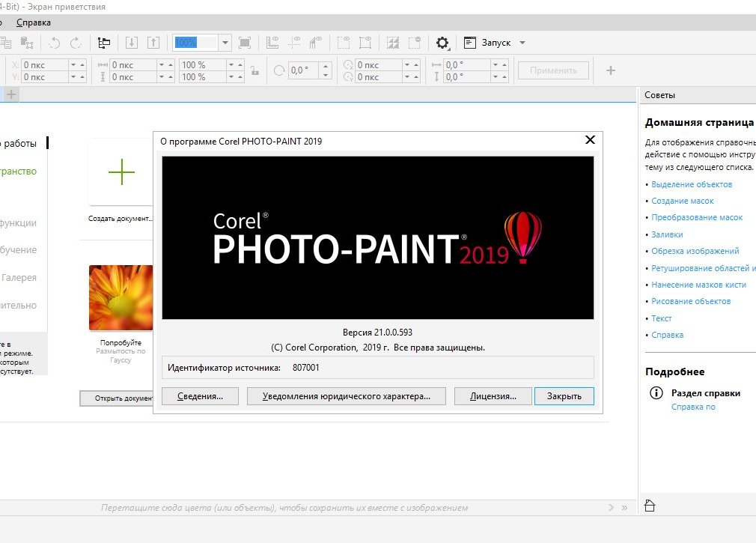756x543 pixels.
Task: Open the Выделение объектов help link
Action: pos(692,184)
